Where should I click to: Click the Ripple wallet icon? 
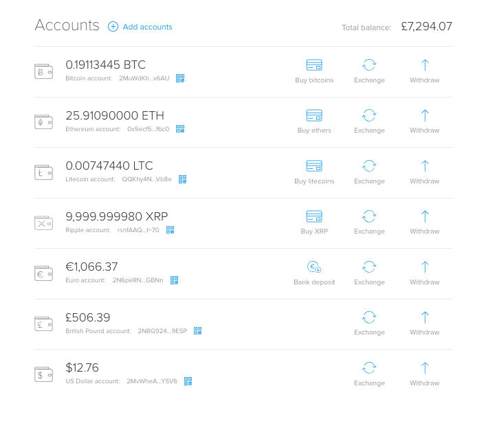click(44, 223)
